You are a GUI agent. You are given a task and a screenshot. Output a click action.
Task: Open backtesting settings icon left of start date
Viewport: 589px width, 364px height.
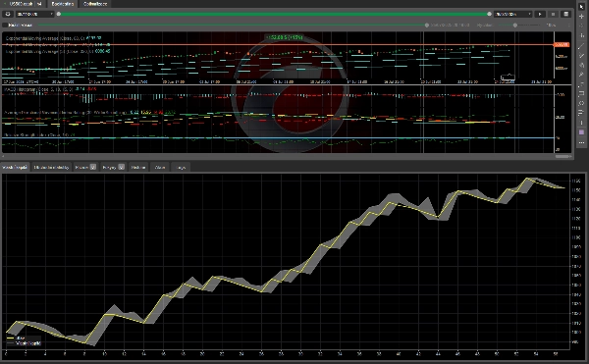pos(8,15)
